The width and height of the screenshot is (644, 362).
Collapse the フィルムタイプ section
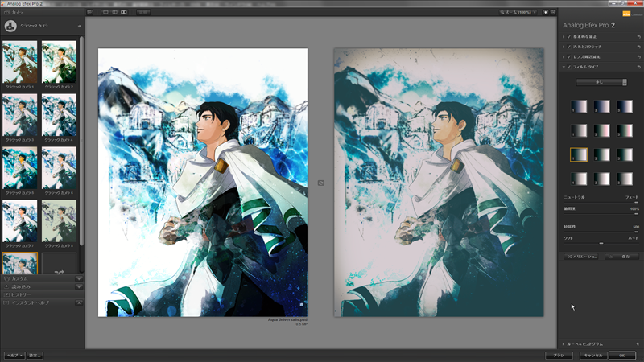pos(563,67)
